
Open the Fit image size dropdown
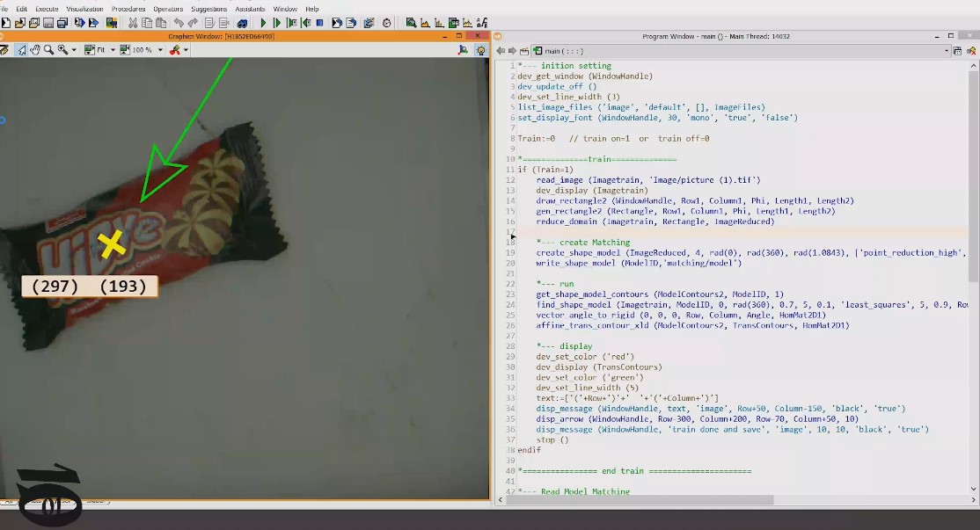click(111, 50)
